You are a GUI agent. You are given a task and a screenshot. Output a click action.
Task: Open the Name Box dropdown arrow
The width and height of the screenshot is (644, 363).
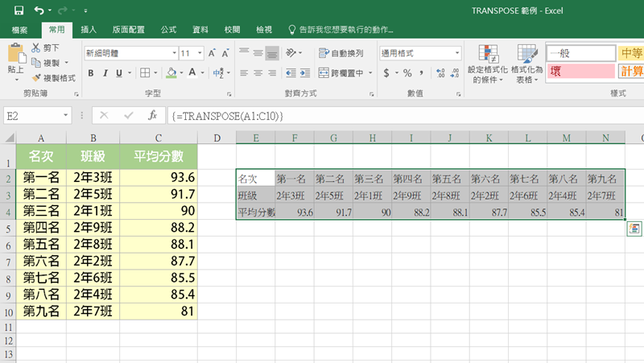click(x=66, y=116)
